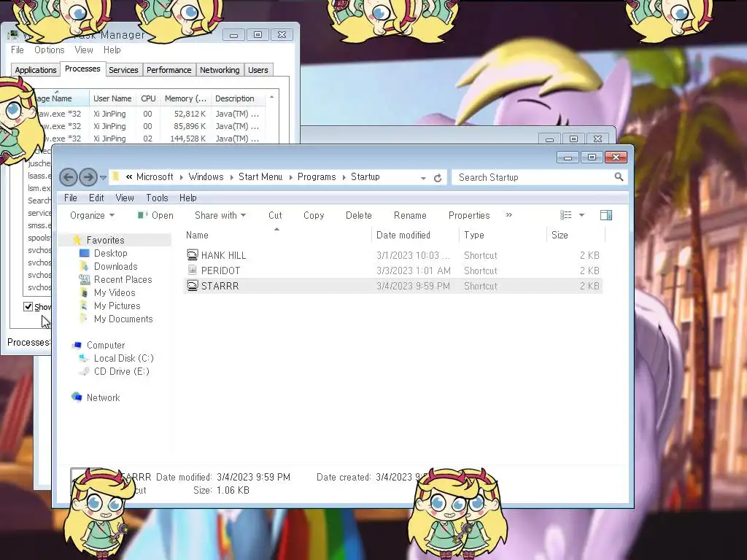
Task: Open the Explorer View menu
Action: 124,198
